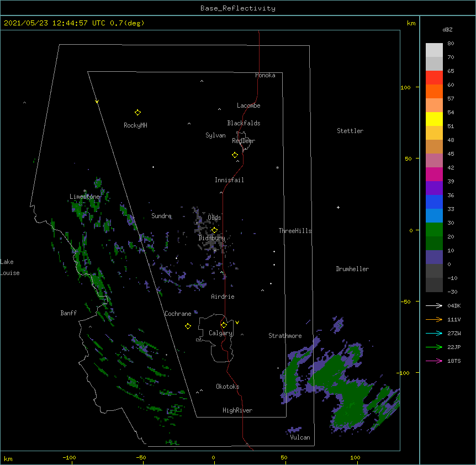Select yellow diamond marker below RedDeer

(235, 155)
